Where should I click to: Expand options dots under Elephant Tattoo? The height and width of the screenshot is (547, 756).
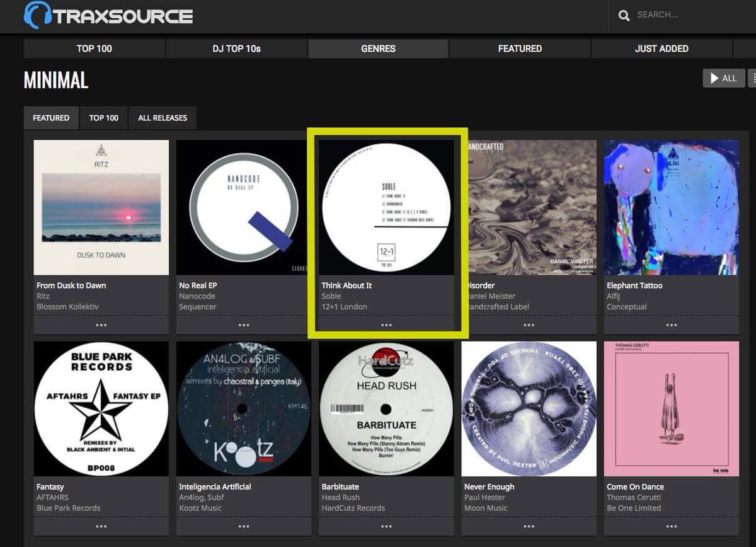tap(672, 325)
